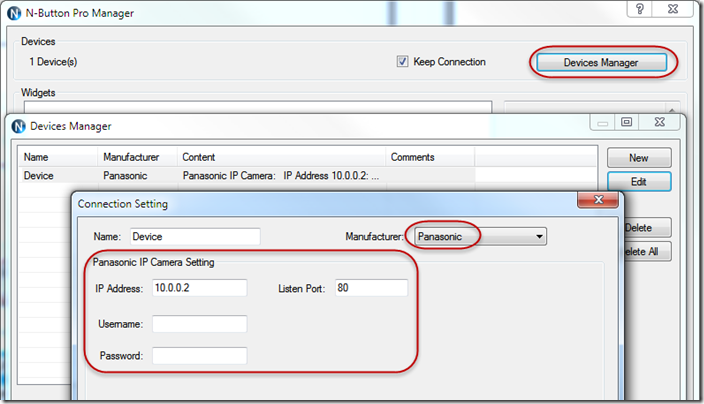Click the Delete All button
Viewport: 704px width, 404px height.
pos(647,251)
